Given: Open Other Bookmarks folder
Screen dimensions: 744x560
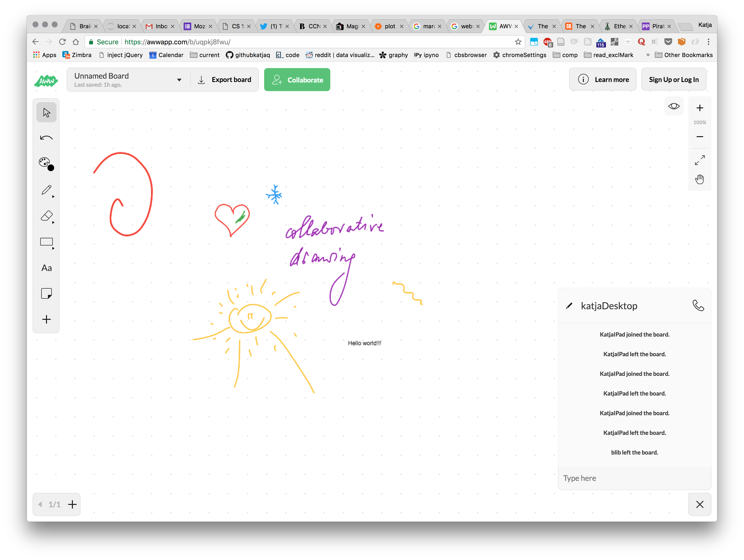Looking at the screenshot, I should tap(684, 55).
